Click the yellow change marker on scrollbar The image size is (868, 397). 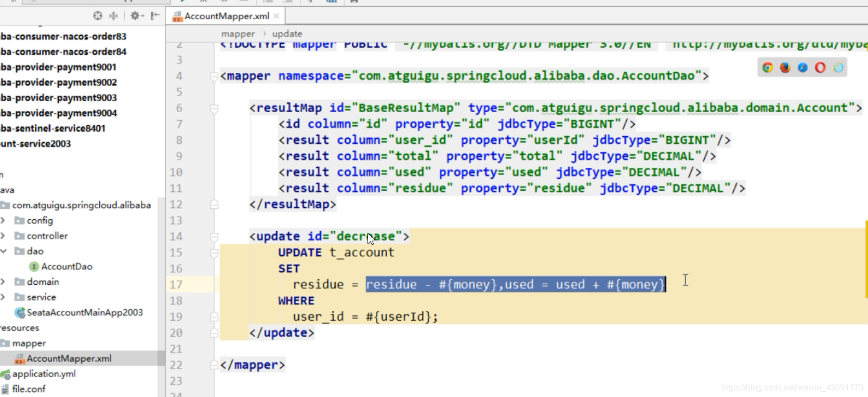(866, 259)
